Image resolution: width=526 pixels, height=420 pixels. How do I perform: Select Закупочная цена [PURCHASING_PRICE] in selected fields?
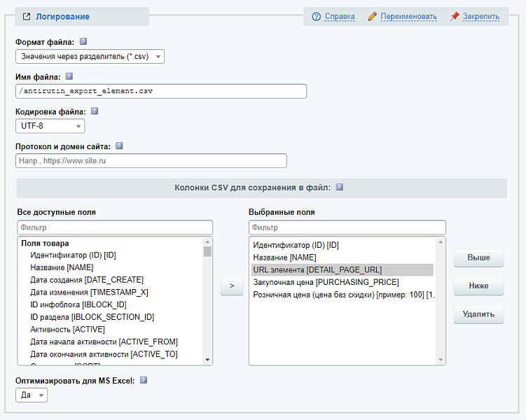(326, 282)
